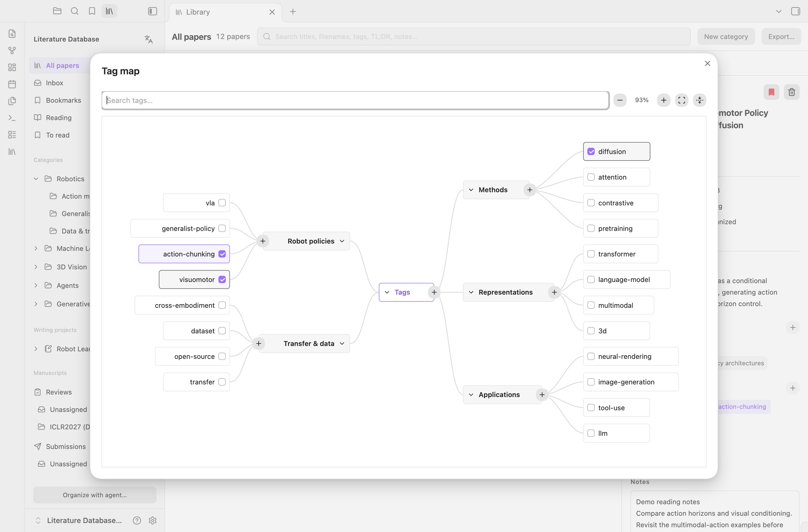Image resolution: width=808 pixels, height=532 pixels.
Task: Check the contrastive tag checkbox
Action: 591,203
